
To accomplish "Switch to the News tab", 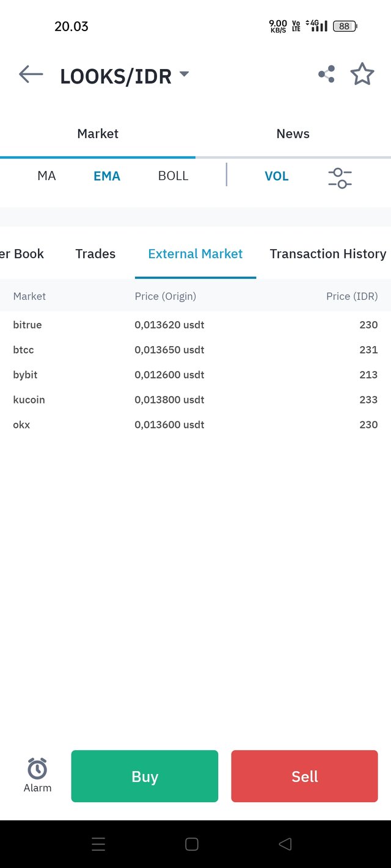I will pyautogui.click(x=293, y=134).
